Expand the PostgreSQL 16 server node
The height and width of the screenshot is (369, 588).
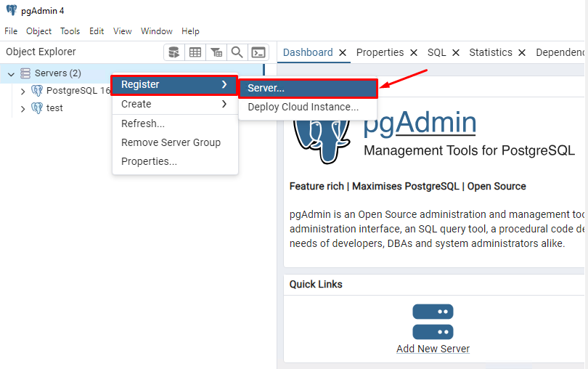pyautogui.click(x=23, y=92)
